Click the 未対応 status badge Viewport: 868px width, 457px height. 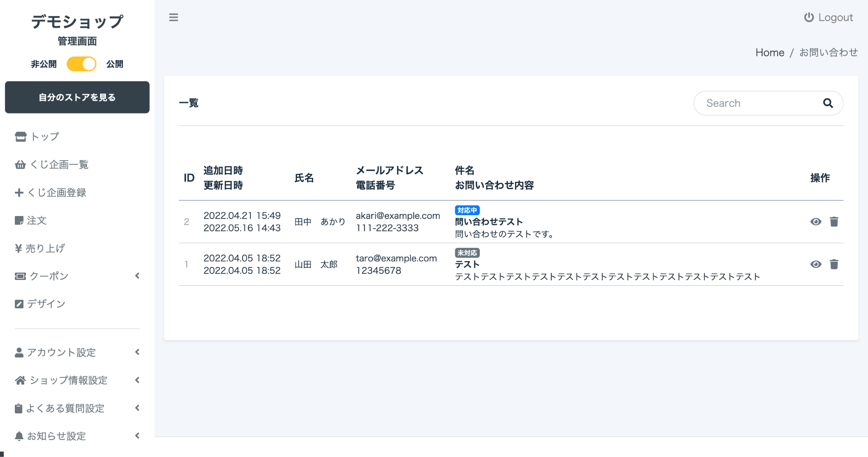(x=467, y=253)
